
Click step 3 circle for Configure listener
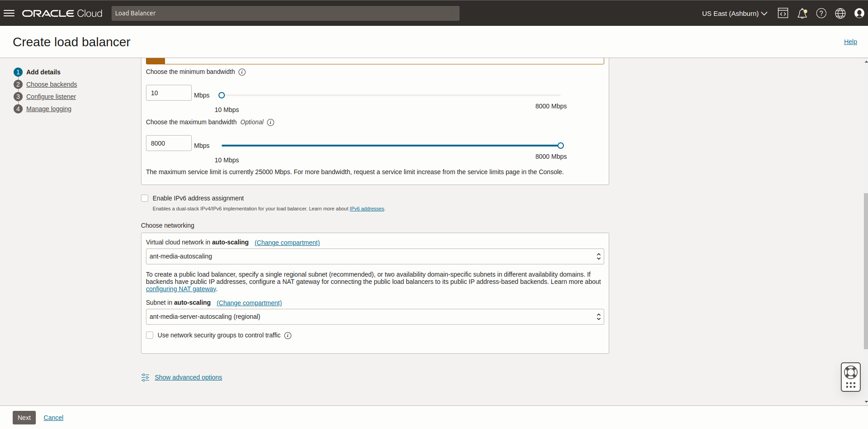tap(18, 97)
